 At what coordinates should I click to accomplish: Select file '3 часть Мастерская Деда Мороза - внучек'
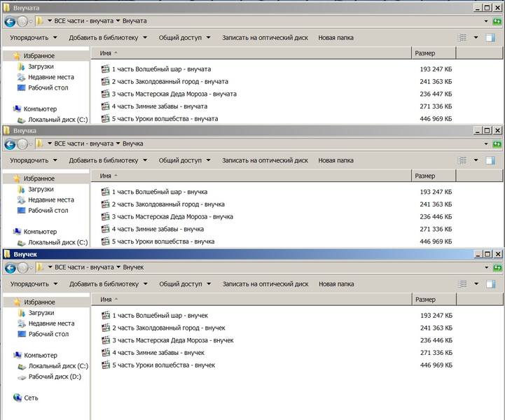167,340
